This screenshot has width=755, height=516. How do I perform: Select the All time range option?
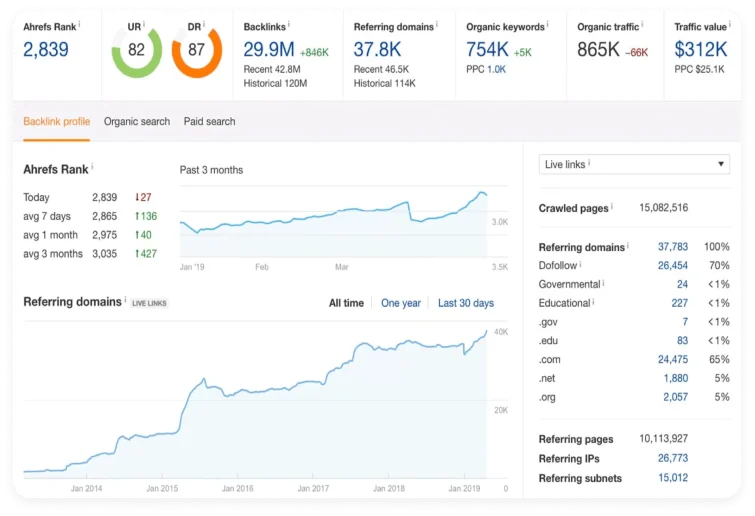point(346,303)
